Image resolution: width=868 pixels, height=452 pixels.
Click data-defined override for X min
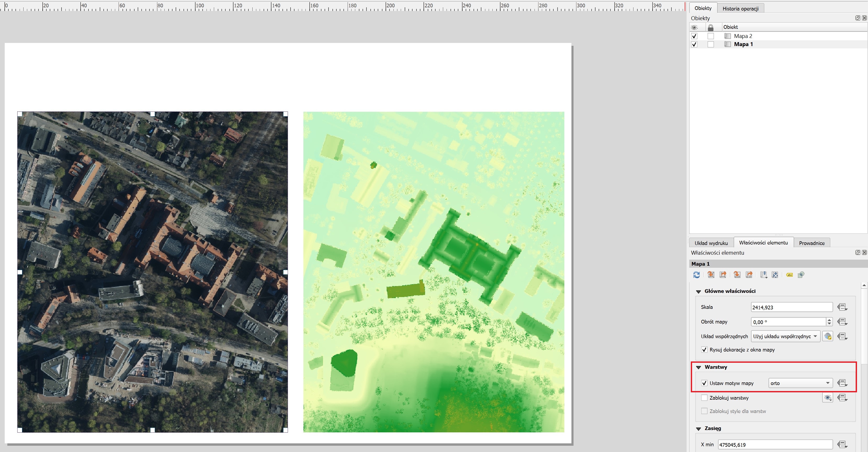(842, 445)
